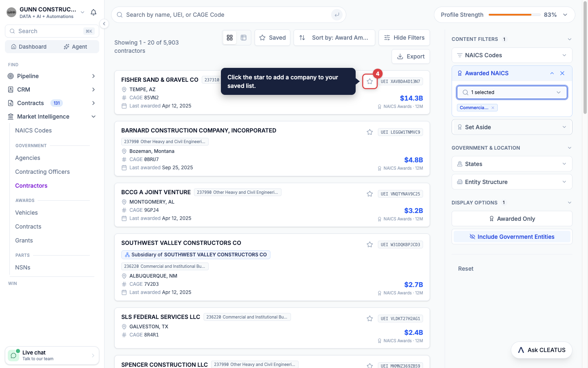Open the 1 selected Awarded NAICS combo box

[512, 92]
